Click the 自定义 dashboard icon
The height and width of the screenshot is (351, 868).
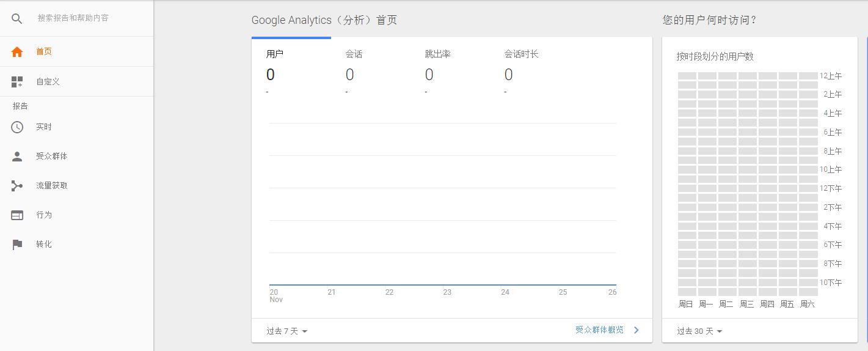(x=17, y=82)
